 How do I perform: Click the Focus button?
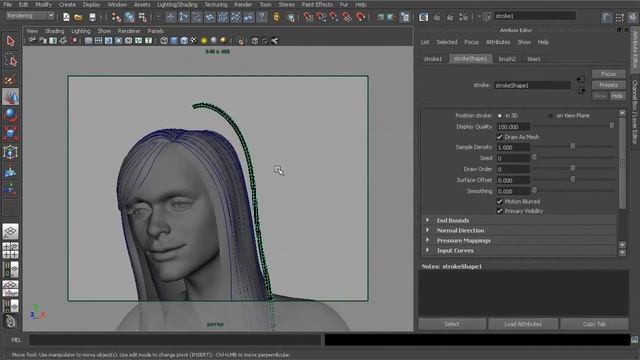tap(608, 74)
